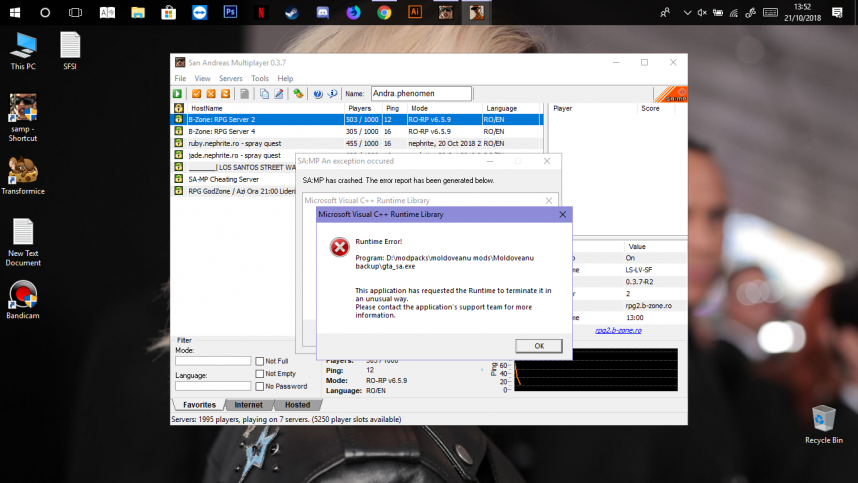The height and width of the screenshot is (483, 858).
Task: Close the SA:MP An exception occured window
Action: (547, 161)
